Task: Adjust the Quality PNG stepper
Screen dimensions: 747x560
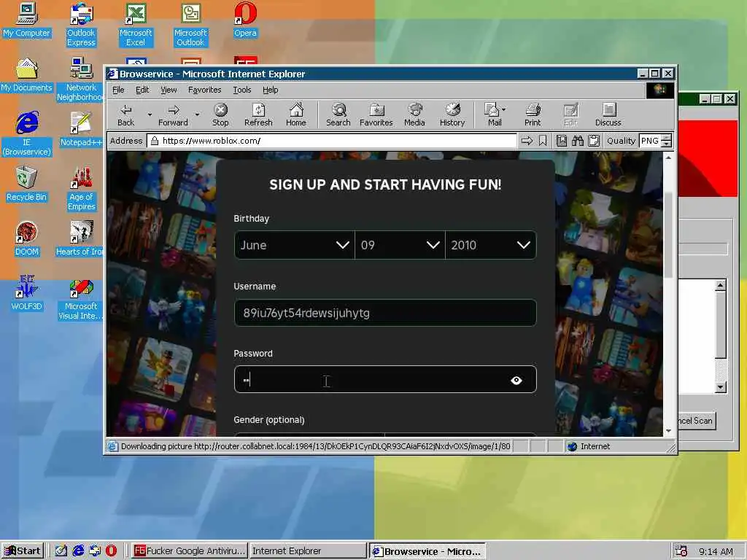Action: point(667,141)
